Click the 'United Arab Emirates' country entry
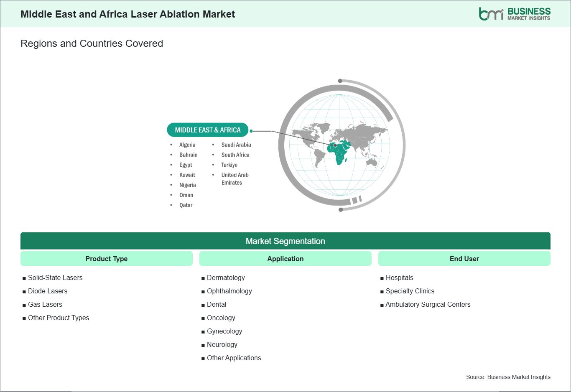The width and height of the screenshot is (571, 392). tap(235, 179)
